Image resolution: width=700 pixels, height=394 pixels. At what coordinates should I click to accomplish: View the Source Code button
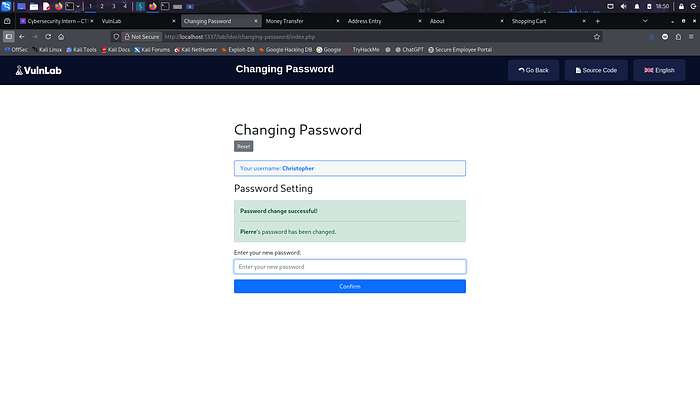[x=596, y=70]
